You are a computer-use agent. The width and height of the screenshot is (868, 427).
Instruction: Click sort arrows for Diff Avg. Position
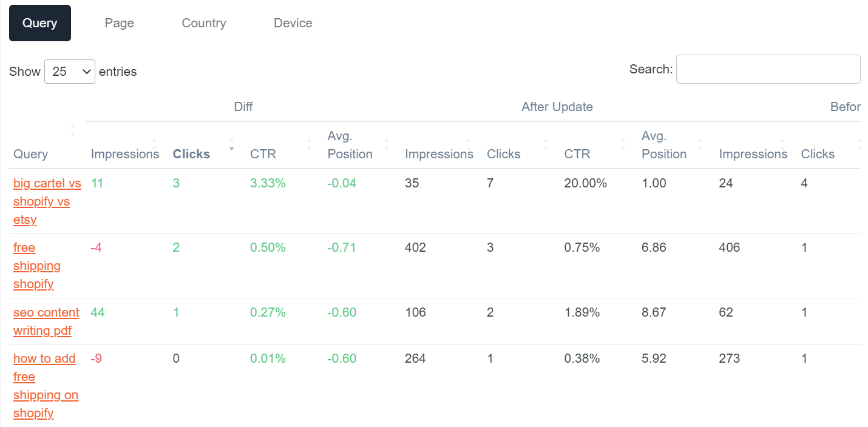pos(387,144)
